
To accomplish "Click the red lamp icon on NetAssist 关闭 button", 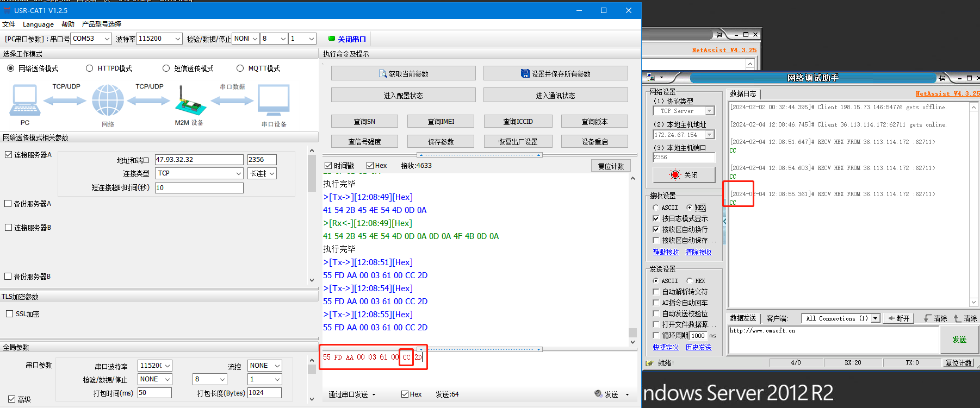I will pyautogui.click(x=675, y=175).
